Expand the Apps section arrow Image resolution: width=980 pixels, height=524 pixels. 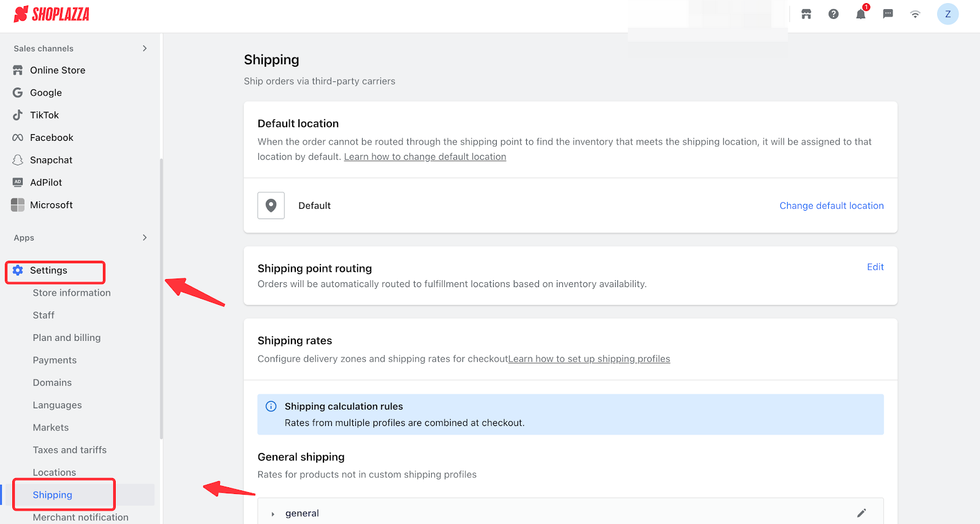point(145,238)
